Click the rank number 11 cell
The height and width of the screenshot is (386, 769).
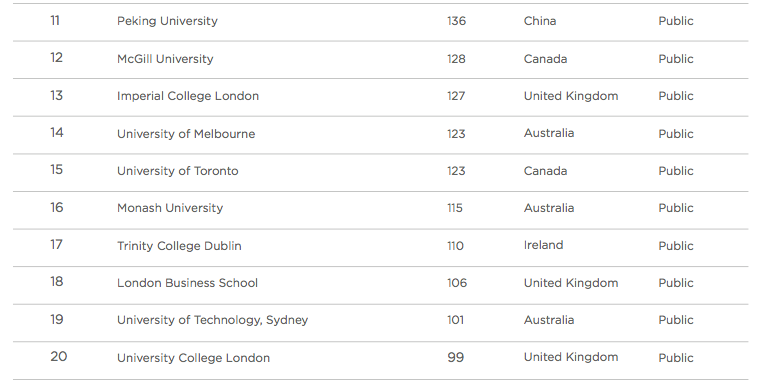click(x=55, y=21)
